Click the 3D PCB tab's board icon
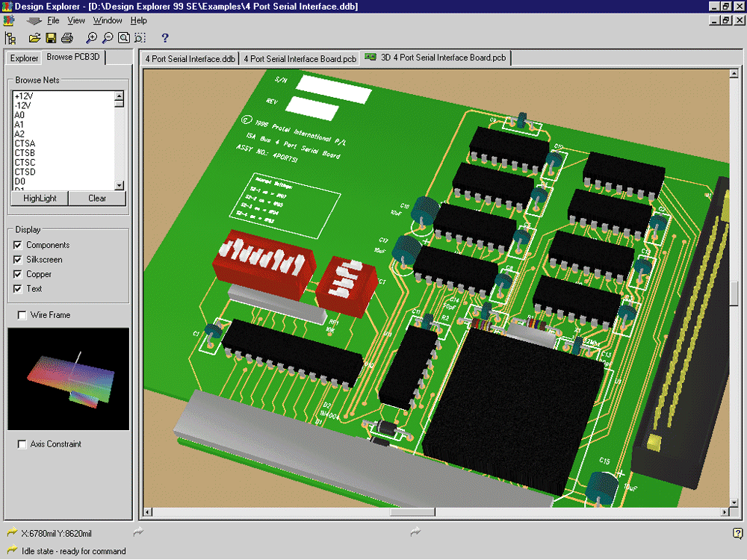 (x=371, y=57)
